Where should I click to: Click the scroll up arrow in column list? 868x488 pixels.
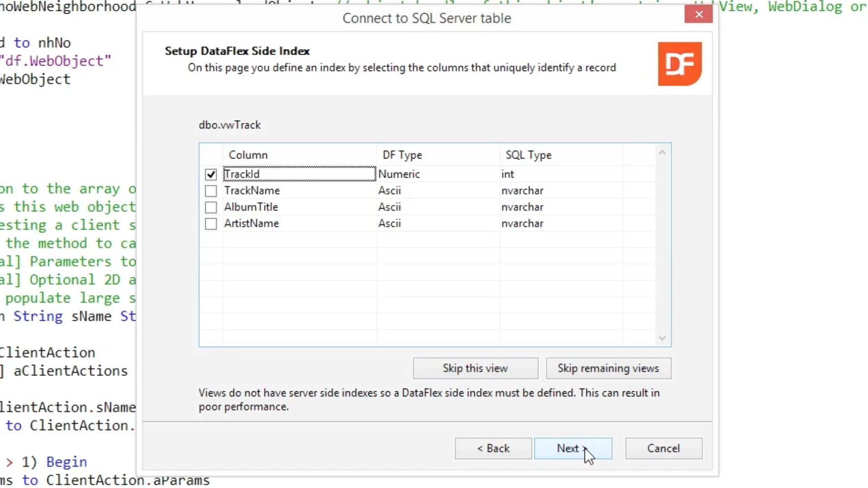tap(662, 153)
